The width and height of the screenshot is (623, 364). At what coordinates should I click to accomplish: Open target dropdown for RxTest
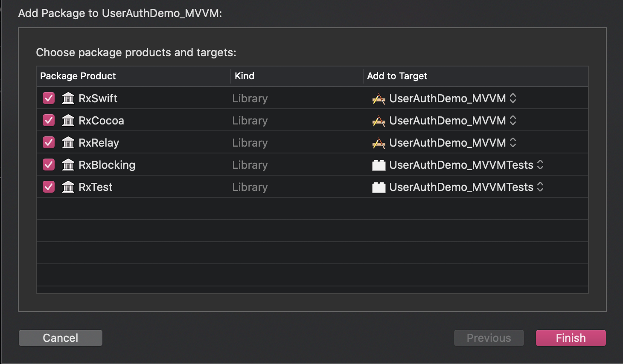point(540,187)
